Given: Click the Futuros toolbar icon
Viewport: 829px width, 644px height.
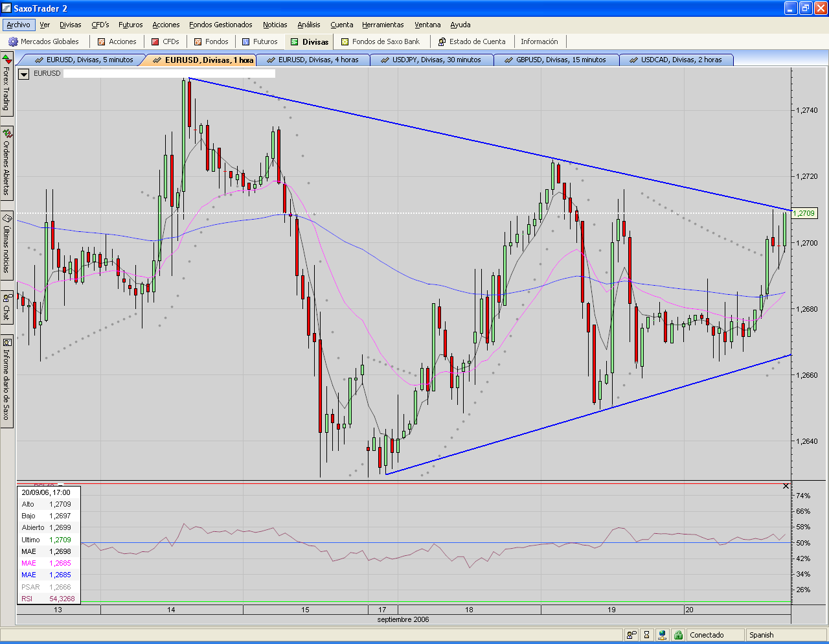Looking at the screenshot, I should pos(245,41).
